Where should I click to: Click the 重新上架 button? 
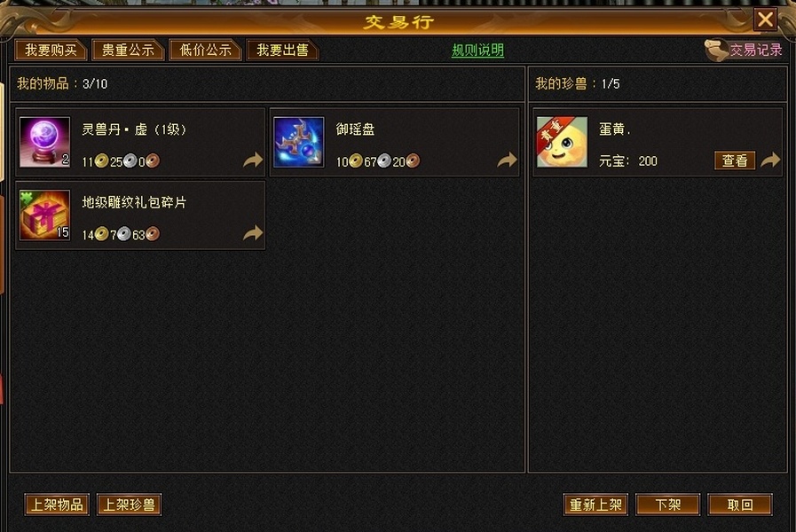pyautogui.click(x=595, y=505)
